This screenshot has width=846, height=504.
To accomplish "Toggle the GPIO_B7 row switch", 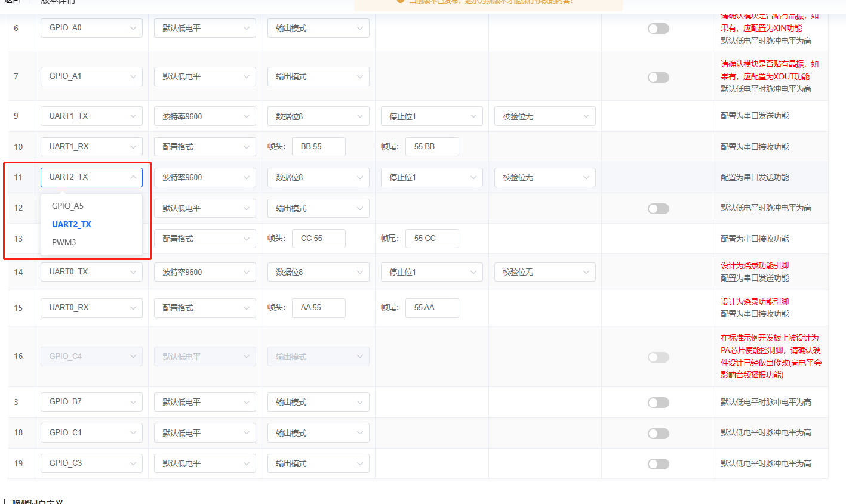I will click(658, 403).
